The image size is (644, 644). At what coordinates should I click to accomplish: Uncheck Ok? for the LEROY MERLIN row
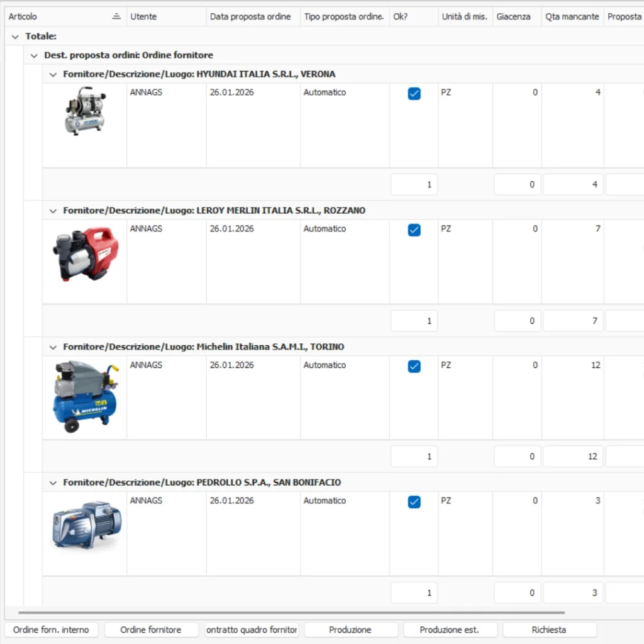point(414,230)
